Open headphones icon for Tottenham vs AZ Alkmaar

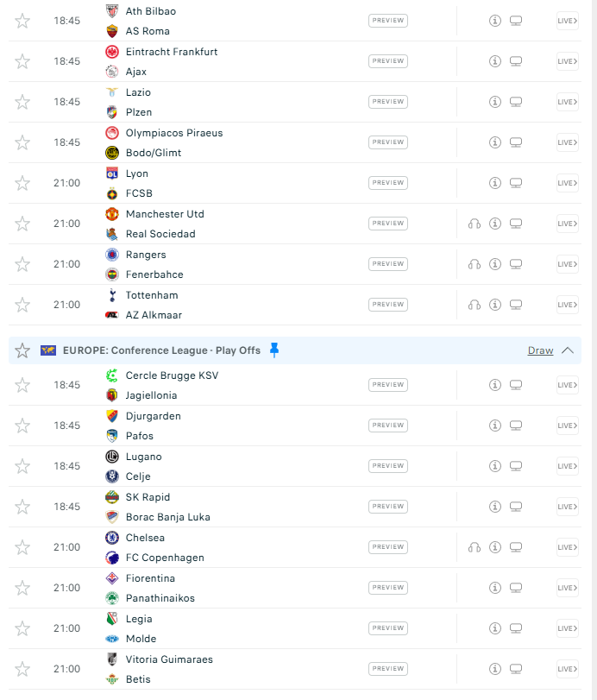coord(474,305)
